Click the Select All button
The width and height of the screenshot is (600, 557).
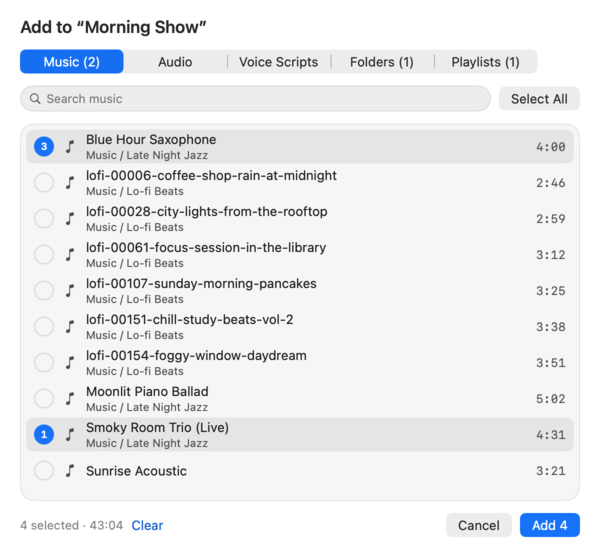(x=539, y=99)
